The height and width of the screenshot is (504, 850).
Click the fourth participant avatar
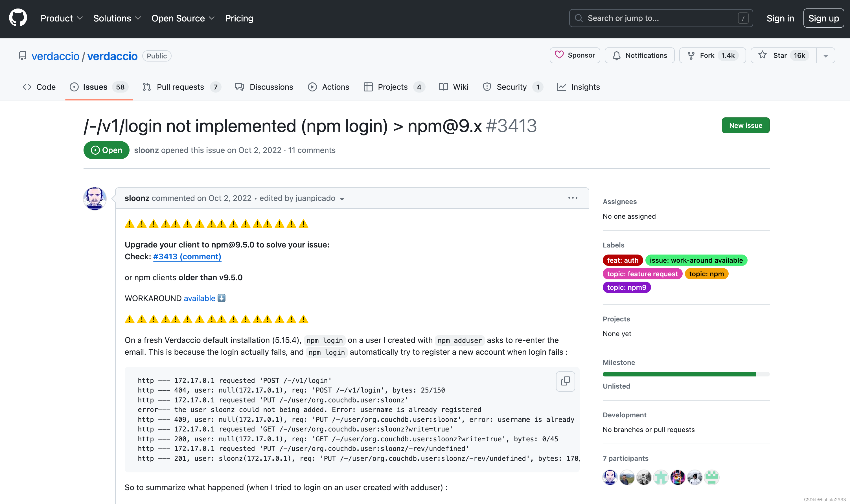click(x=661, y=477)
